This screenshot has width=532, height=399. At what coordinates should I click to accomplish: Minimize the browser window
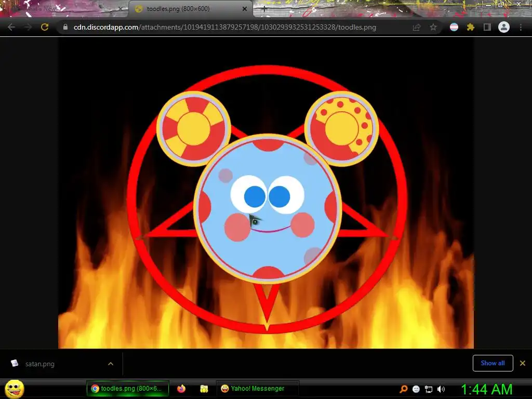click(x=488, y=4)
